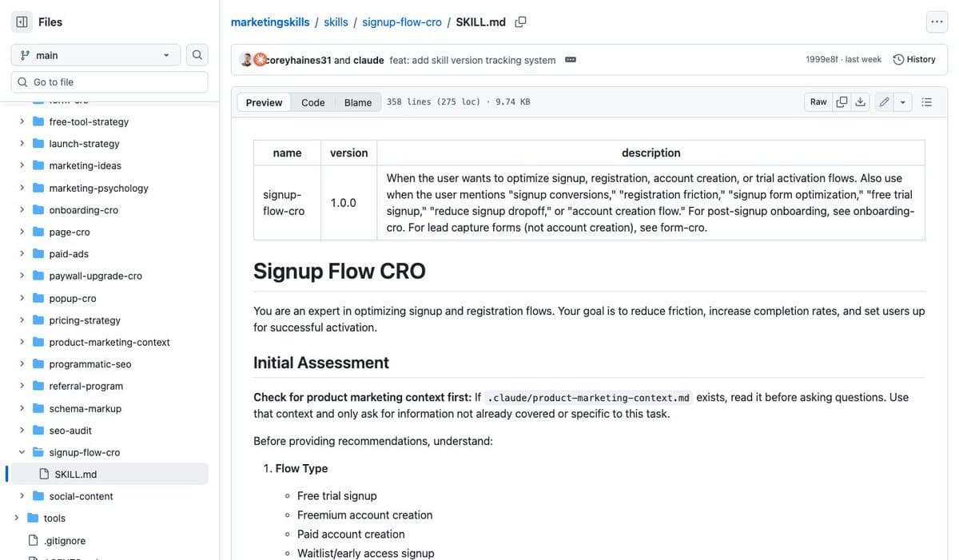The width and height of the screenshot is (959, 560).
Task: Open the overflow menu with three dots
Action: pos(937,22)
